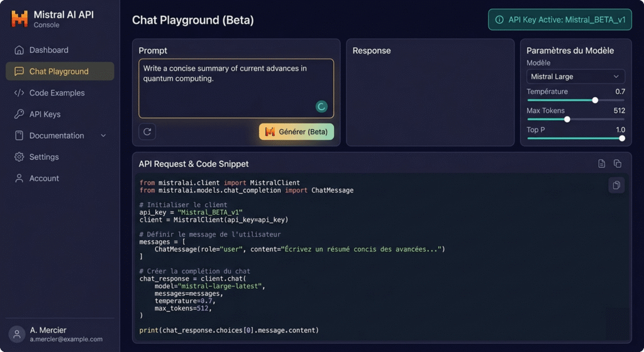
Task: Click the Code Examples brackets icon
Action: click(x=19, y=93)
